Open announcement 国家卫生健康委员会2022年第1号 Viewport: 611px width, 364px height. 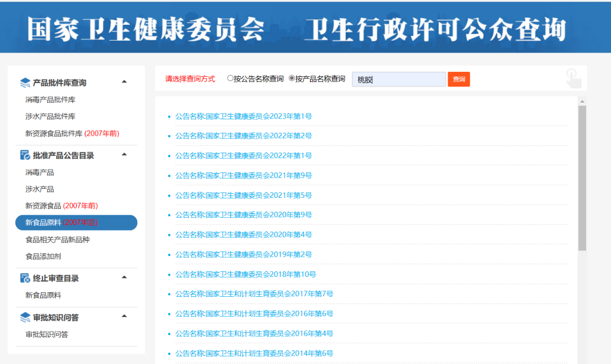[x=243, y=155]
